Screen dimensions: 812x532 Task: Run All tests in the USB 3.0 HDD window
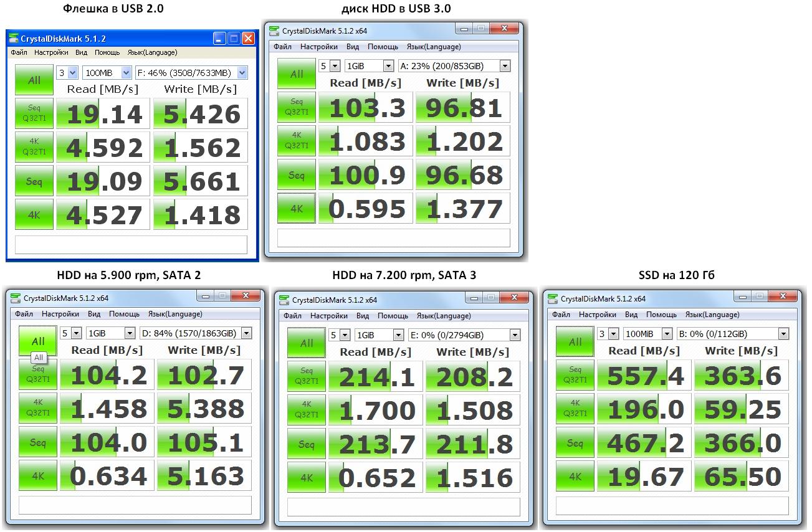click(297, 74)
